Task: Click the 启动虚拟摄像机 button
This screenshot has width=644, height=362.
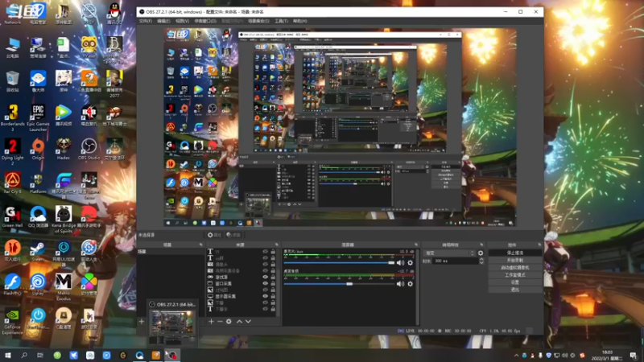Action: pyautogui.click(x=515, y=268)
